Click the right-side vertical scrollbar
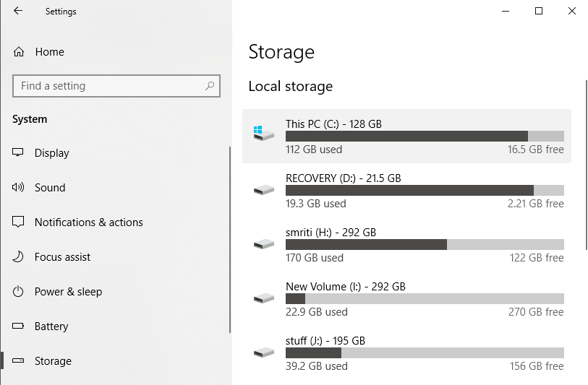Screen dimensions: 588x385 (x=584, y=166)
